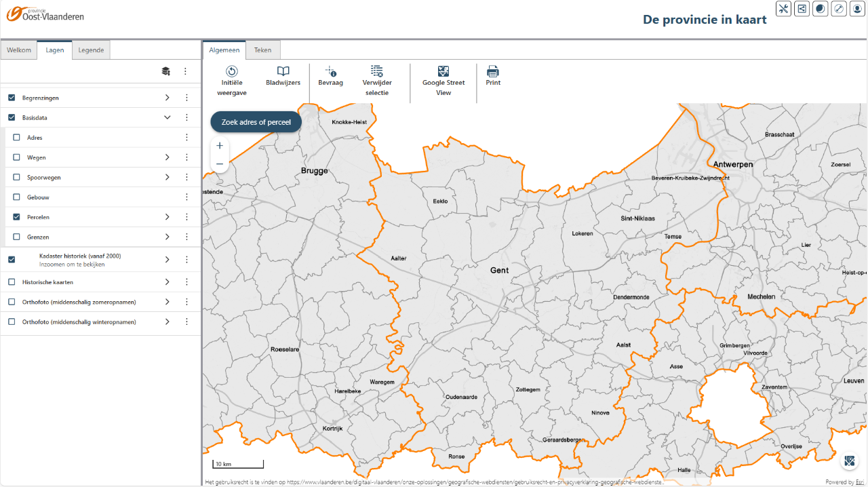Viewport: 868px width, 487px height.
Task: Zoom out on the map
Action: click(x=220, y=163)
